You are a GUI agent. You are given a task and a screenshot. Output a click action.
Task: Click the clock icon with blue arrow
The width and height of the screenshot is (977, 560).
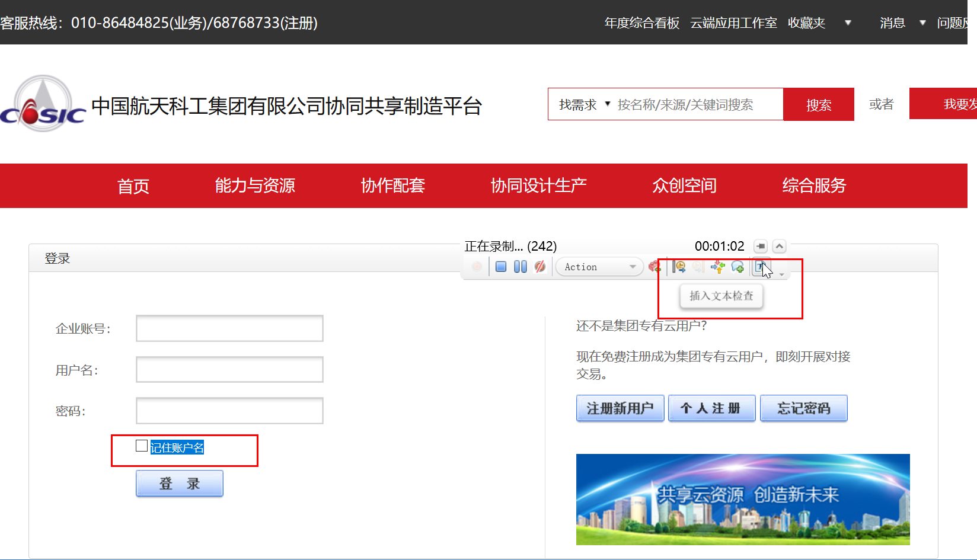[x=679, y=267]
